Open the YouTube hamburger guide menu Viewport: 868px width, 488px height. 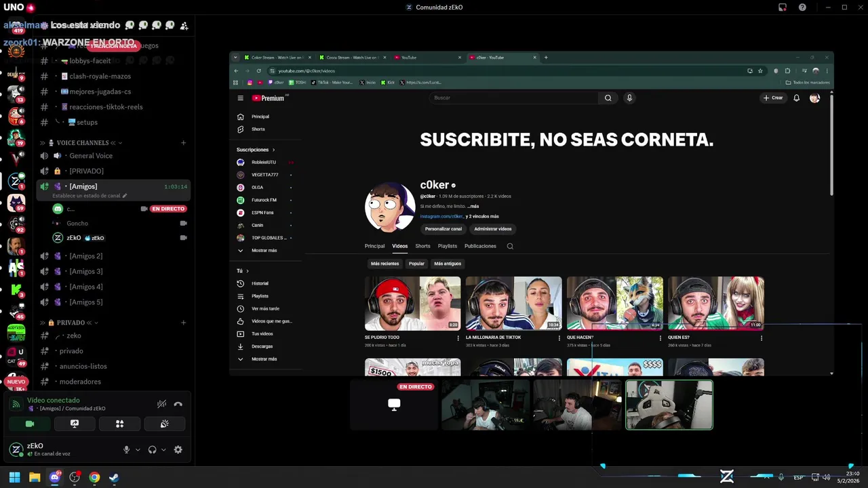pyautogui.click(x=240, y=98)
